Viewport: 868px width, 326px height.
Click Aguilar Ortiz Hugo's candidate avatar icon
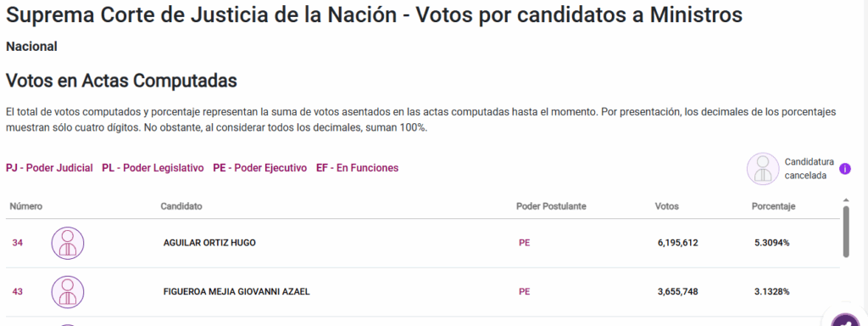(68, 243)
